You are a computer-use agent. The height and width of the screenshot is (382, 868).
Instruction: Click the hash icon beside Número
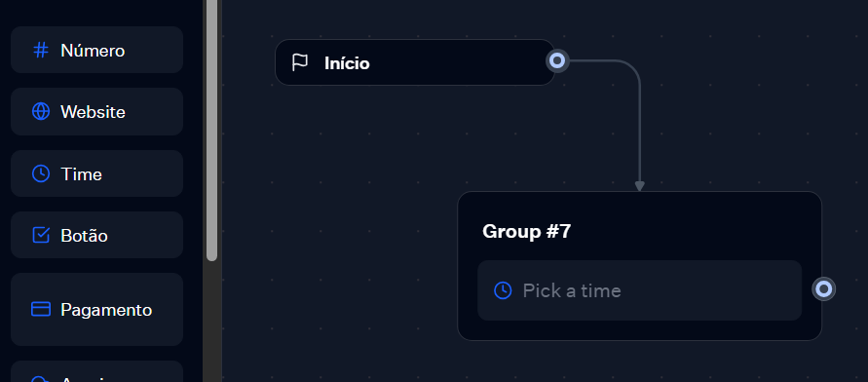[41, 51]
